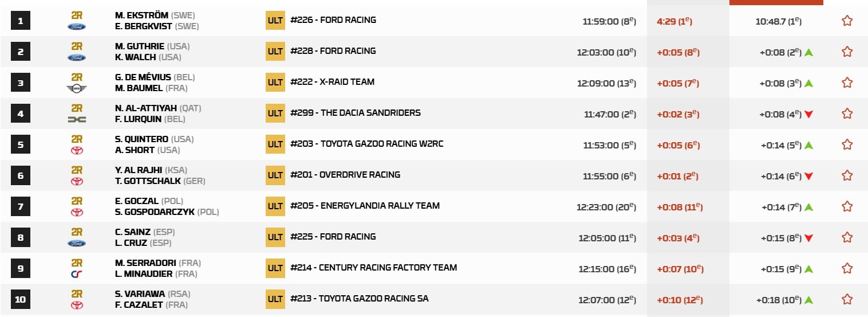
Task: Click the Dacia logo beside N. Al-Attiyah
Action: tap(77, 119)
